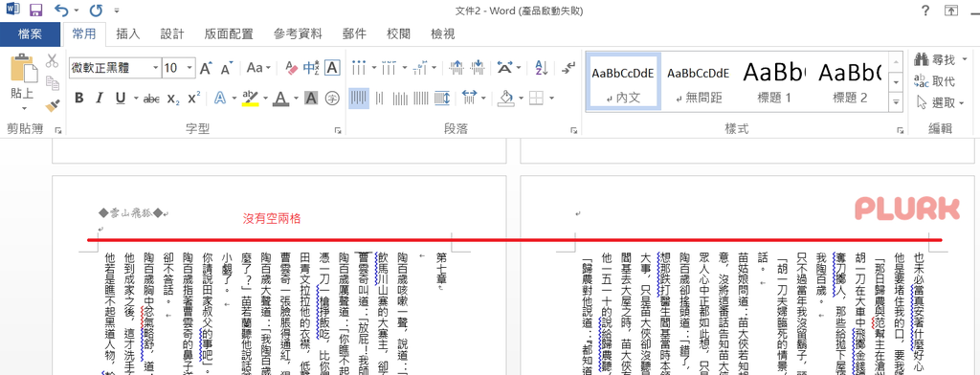Expand the font size dropdown list
The width and height of the screenshot is (980, 375).
click(190, 68)
